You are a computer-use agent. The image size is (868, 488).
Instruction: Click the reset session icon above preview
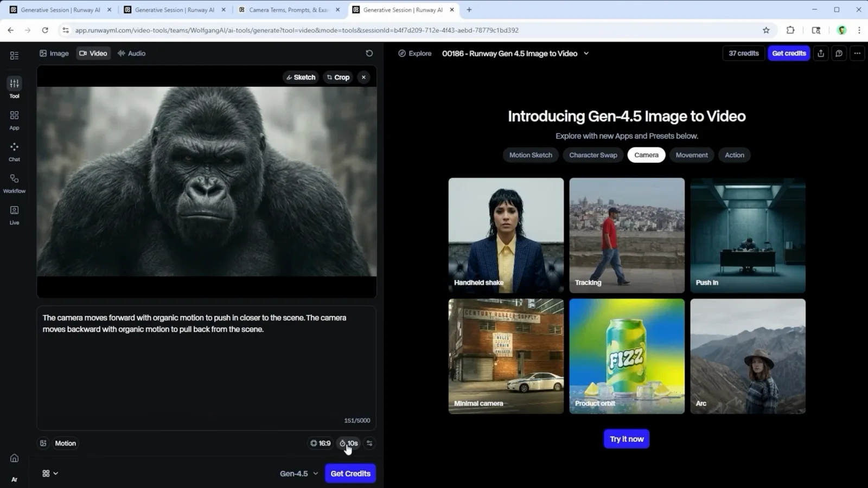[369, 53]
